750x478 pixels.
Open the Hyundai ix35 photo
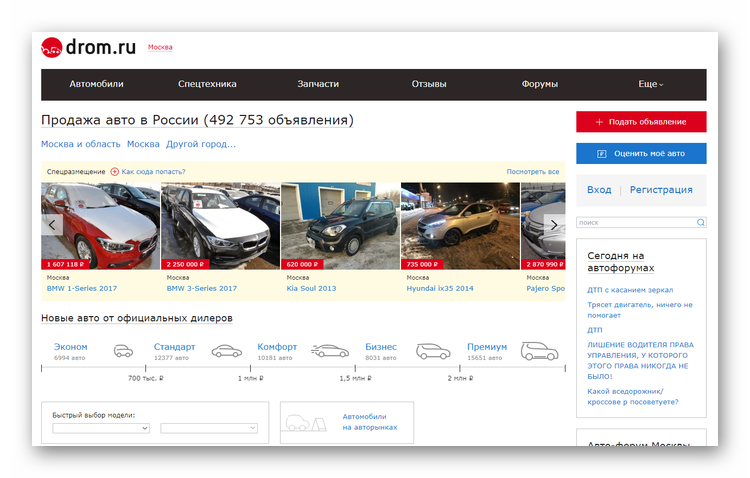[x=460, y=226]
